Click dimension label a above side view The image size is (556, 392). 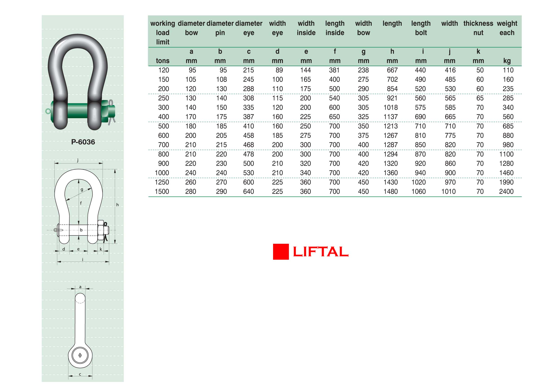pyautogui.click(x=80, y=287)
